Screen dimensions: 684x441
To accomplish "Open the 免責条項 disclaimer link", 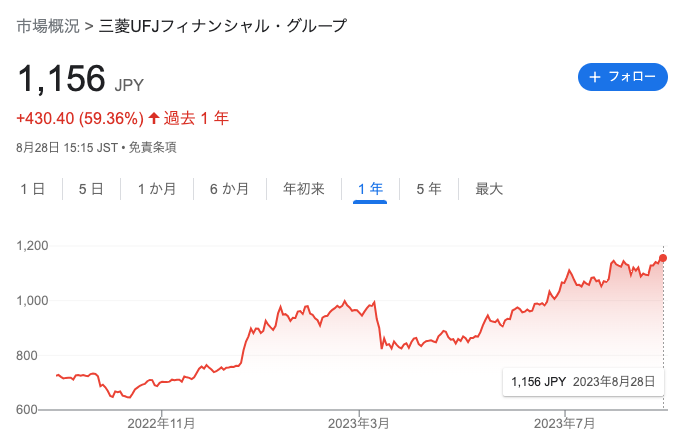I will coord(152,147).
